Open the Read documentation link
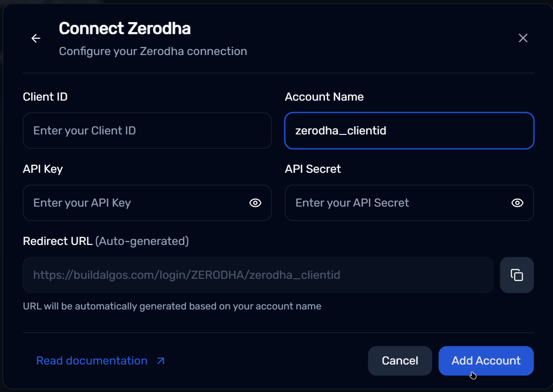This screenshot has width=553, height=392. tap(92, 361)
